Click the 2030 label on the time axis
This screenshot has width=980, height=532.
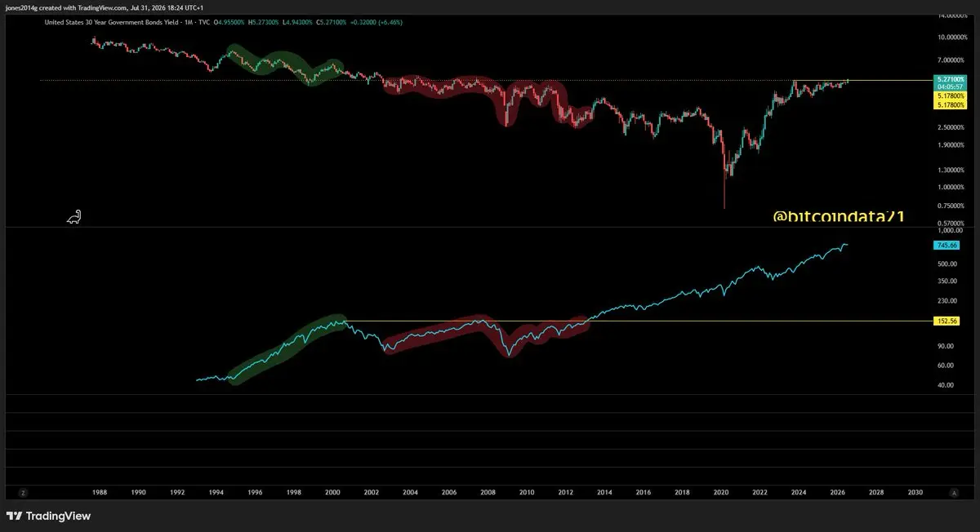pyautogui.click(x=915, y=493)
